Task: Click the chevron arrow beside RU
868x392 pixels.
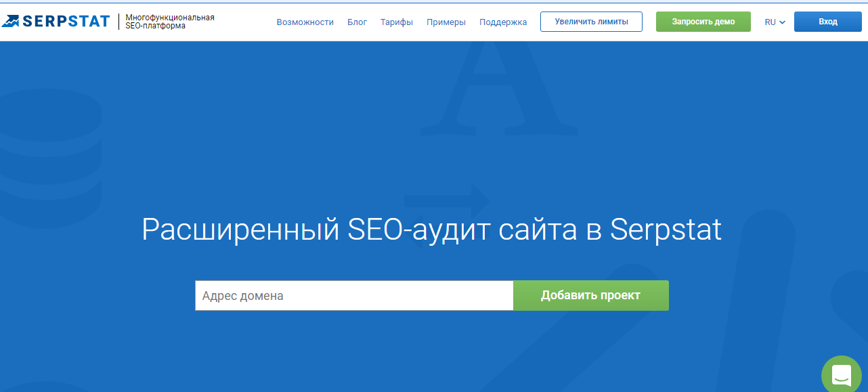Action: pos(783,22)
